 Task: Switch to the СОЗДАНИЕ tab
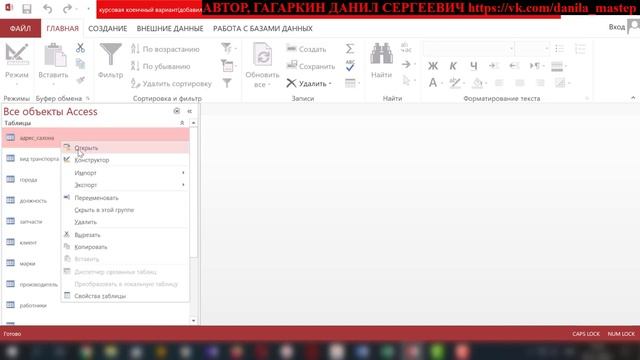tap(108, 28)
